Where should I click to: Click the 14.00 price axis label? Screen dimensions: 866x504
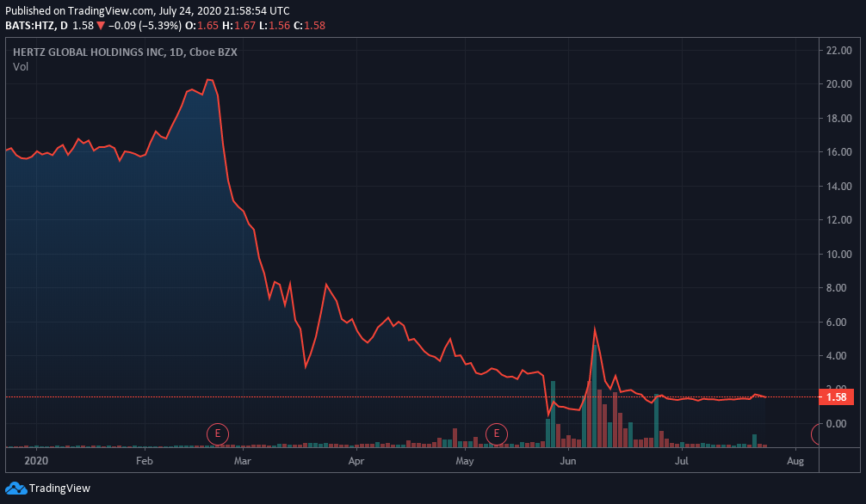[838, 186]
